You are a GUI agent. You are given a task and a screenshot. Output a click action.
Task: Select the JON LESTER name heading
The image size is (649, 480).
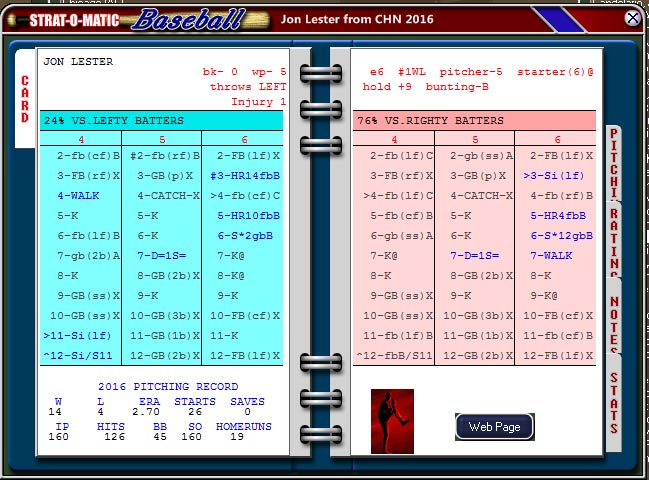78,62
